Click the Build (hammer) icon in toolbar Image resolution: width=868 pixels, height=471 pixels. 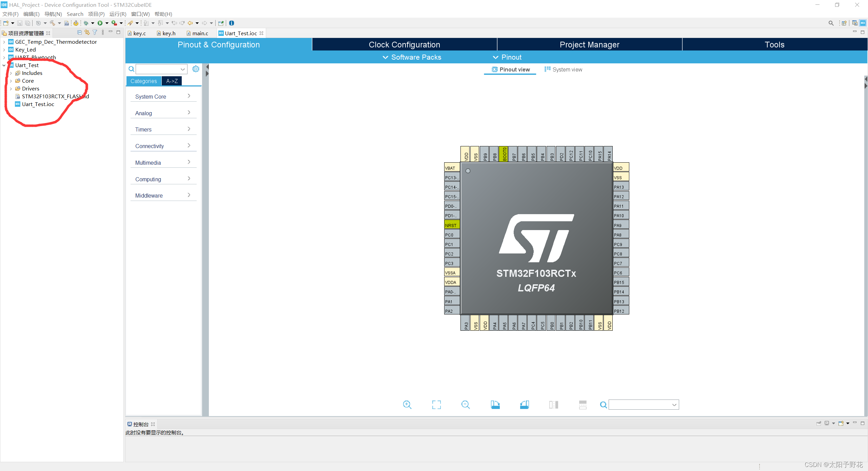(x=53, y=23)
